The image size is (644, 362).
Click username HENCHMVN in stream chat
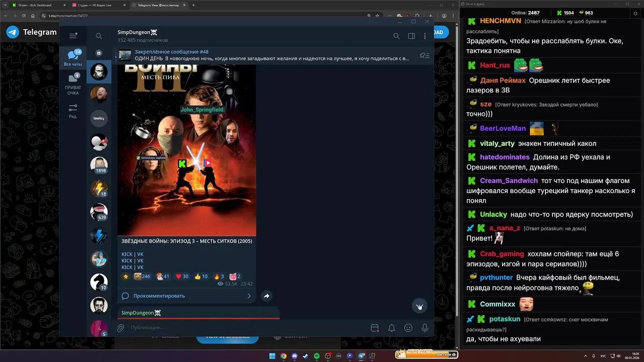(501, 21)
